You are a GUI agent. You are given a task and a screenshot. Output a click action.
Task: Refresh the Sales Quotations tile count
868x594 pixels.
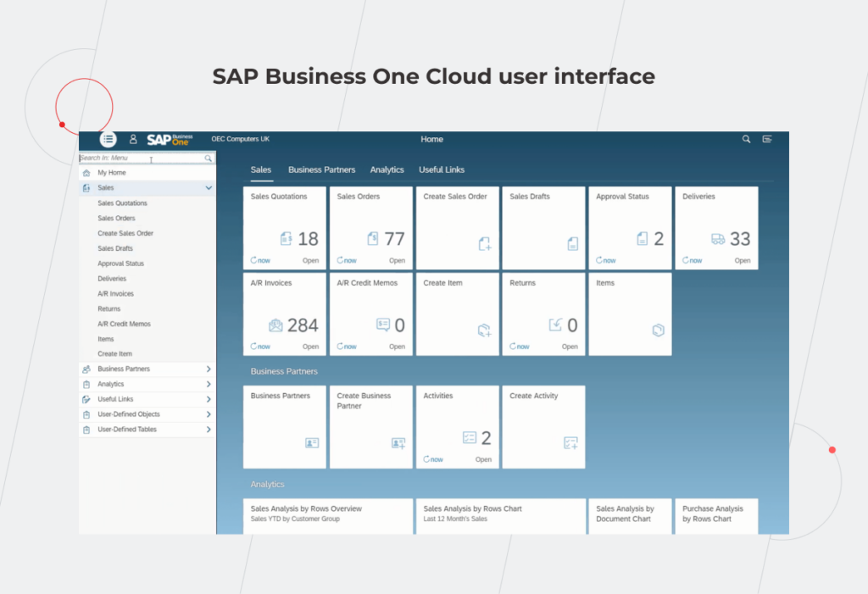[x=260, y=260]
